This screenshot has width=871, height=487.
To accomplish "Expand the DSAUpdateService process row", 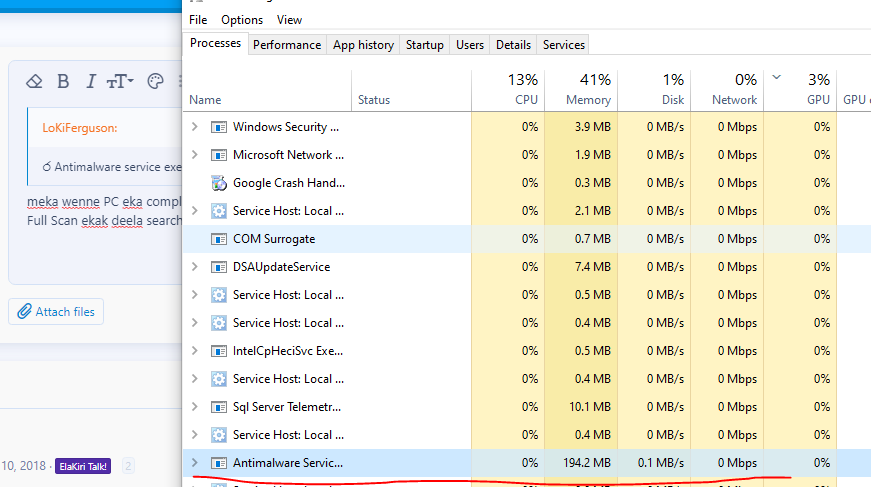I will coord(195,267).
